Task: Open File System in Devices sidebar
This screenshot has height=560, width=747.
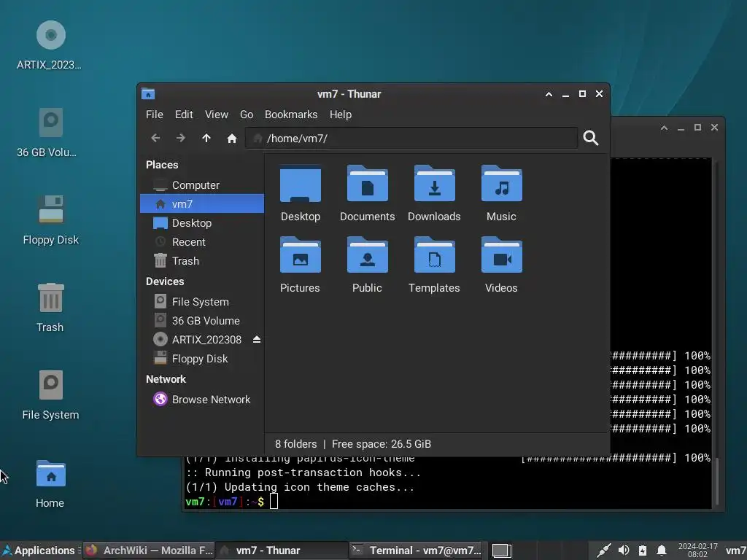Action: tap(202, 302)
